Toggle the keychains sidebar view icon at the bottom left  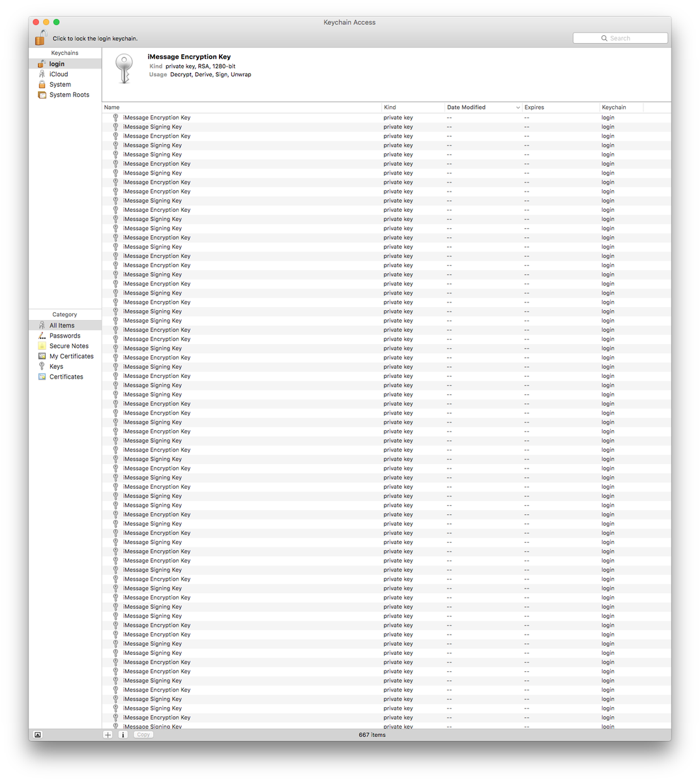pos(38,734)
